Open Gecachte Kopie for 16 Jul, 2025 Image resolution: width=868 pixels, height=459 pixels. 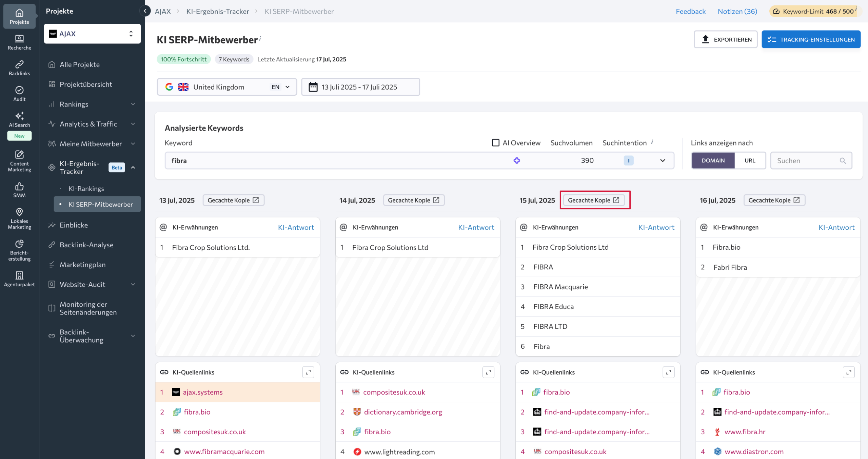(774, 200)
